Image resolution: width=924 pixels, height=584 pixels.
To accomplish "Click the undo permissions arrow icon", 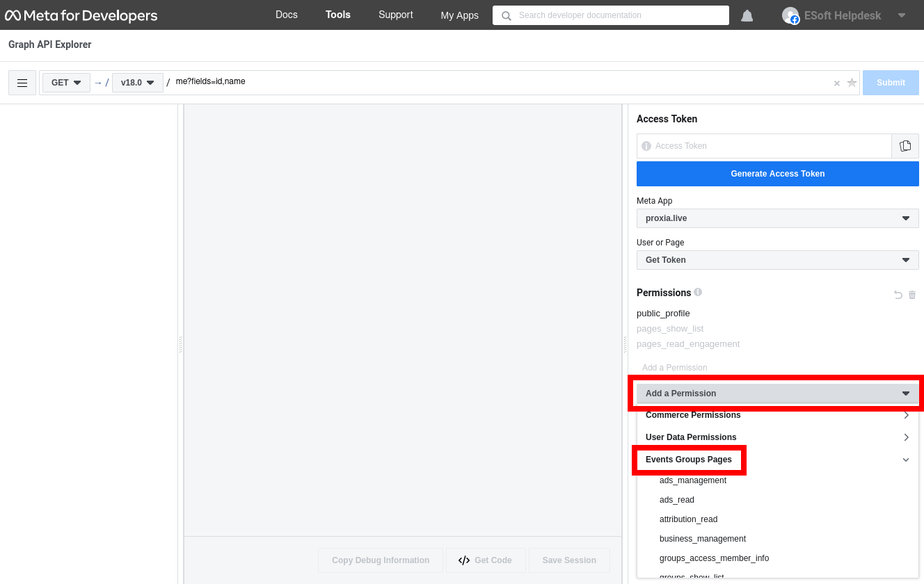I will [898, 295].
